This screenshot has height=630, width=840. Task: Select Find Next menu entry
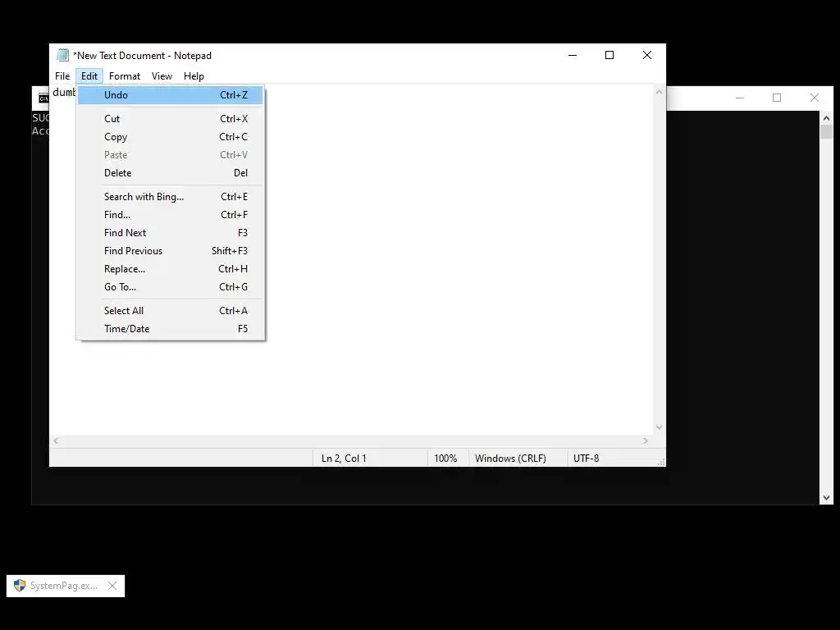click(x=171, y=233)
